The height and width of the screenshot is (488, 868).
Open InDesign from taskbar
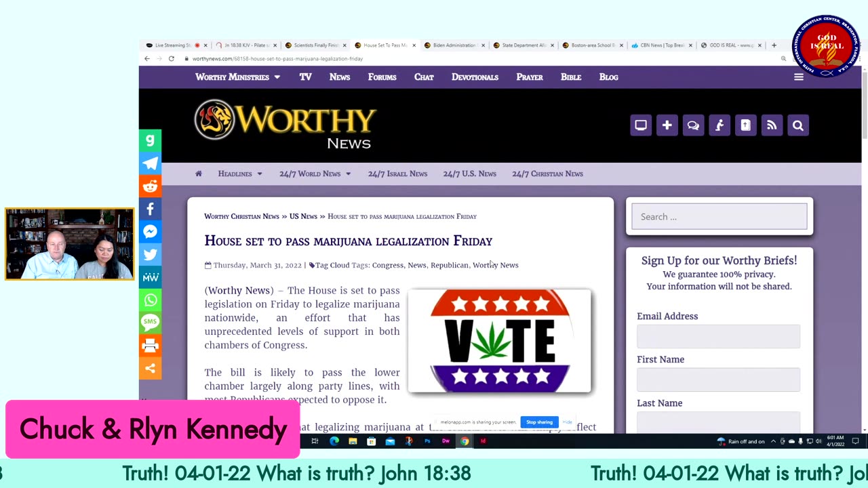483,441
